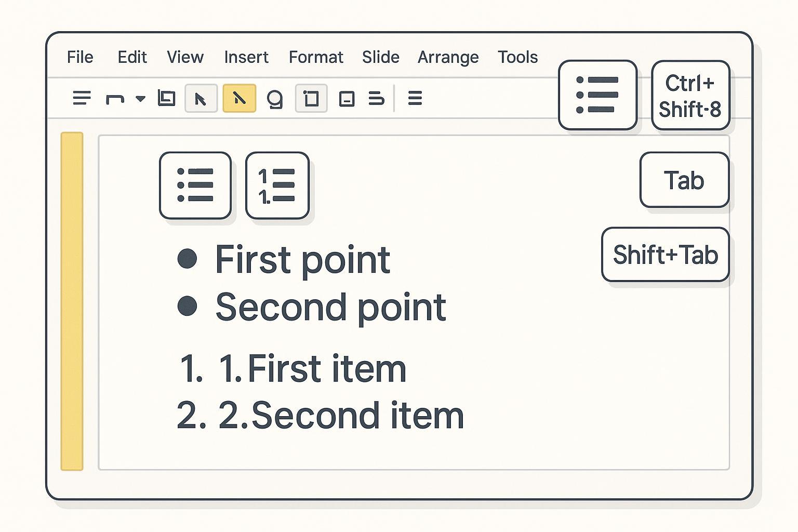Click the yellow highlighted toolbar tool

point(239,98)
